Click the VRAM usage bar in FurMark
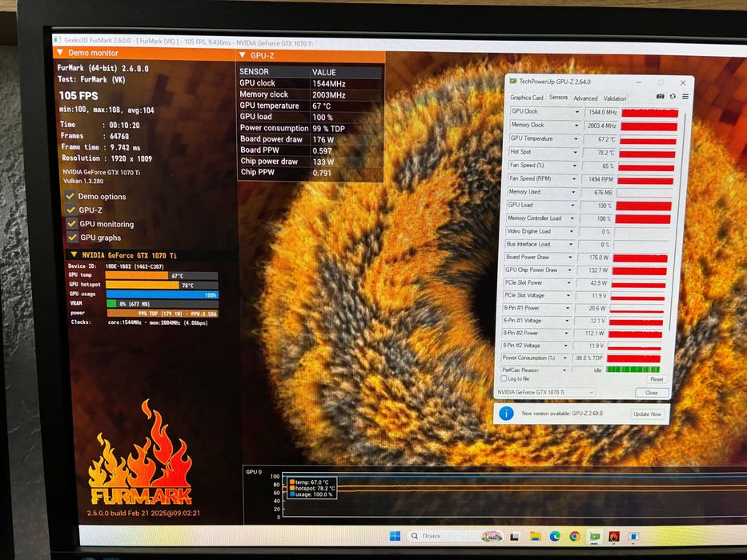Image resolution: width=747 pixels, height=560 pixels. 162,304
